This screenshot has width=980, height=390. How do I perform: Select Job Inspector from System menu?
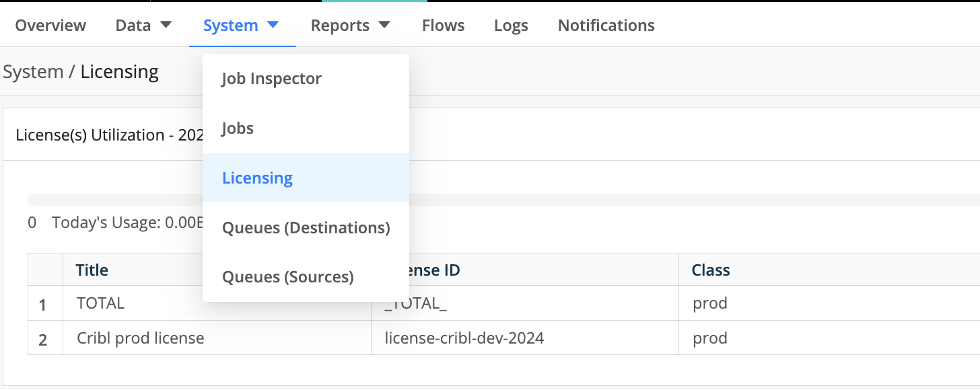[272, 79]
